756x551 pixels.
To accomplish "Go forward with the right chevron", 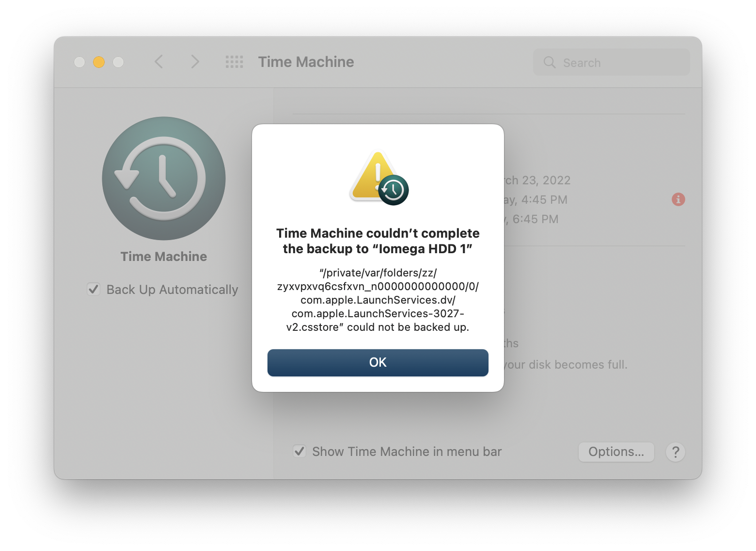I will 195,62.
